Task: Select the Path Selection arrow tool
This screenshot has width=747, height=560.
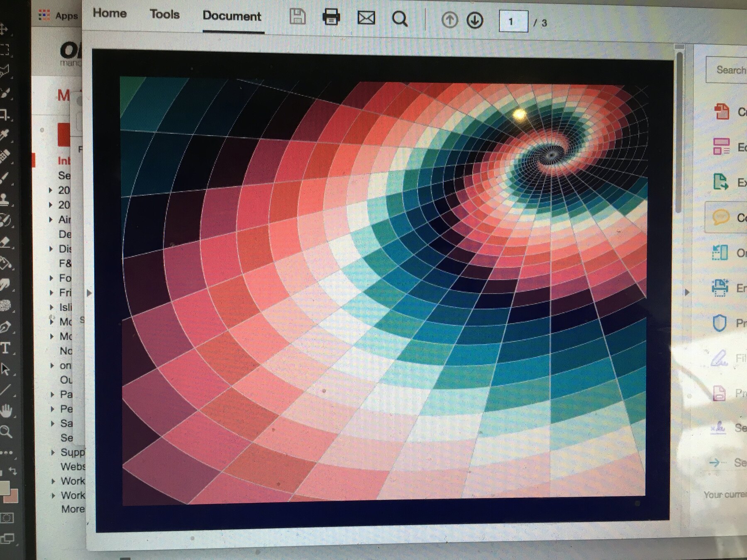Action: click(5, 369)
